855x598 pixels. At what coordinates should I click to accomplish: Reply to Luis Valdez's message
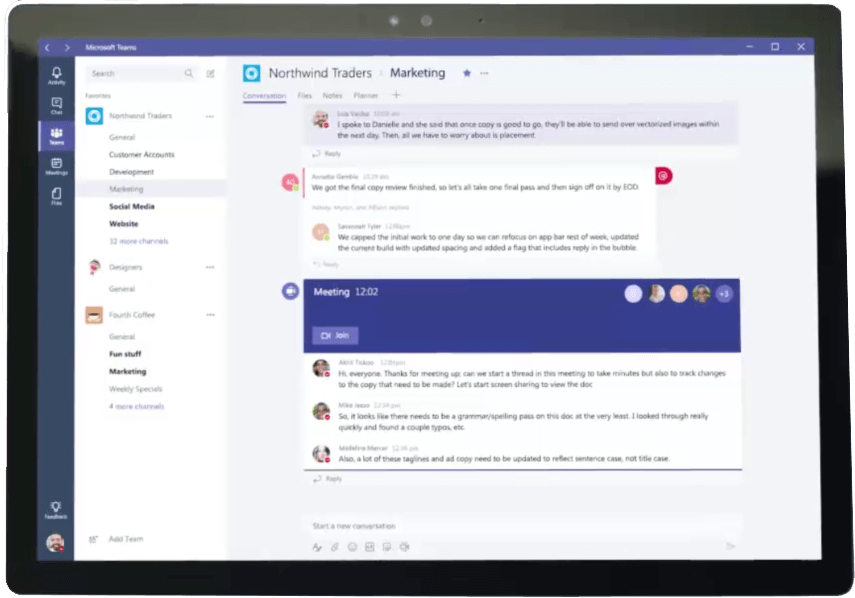pos(327,154)
